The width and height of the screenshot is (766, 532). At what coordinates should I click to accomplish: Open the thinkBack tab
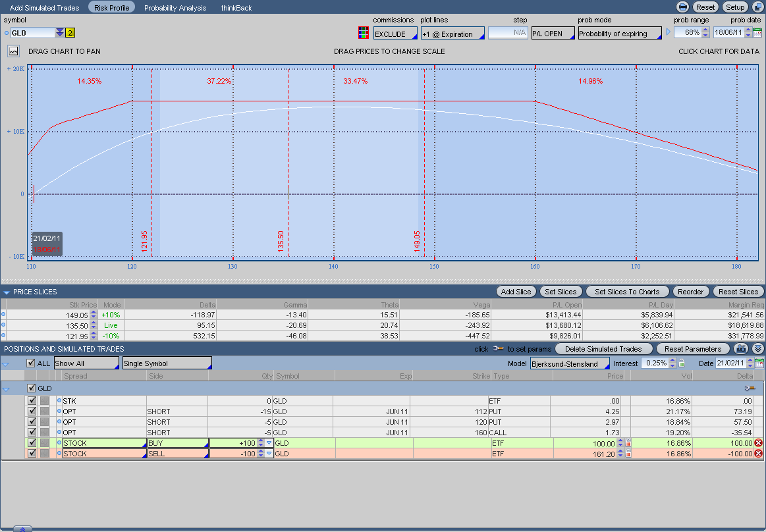(x=236, y=8)
